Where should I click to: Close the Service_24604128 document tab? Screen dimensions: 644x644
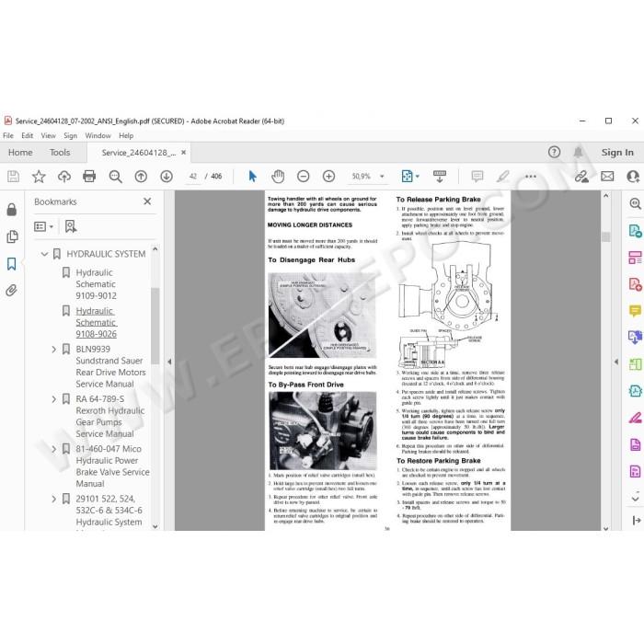(184, 153)
